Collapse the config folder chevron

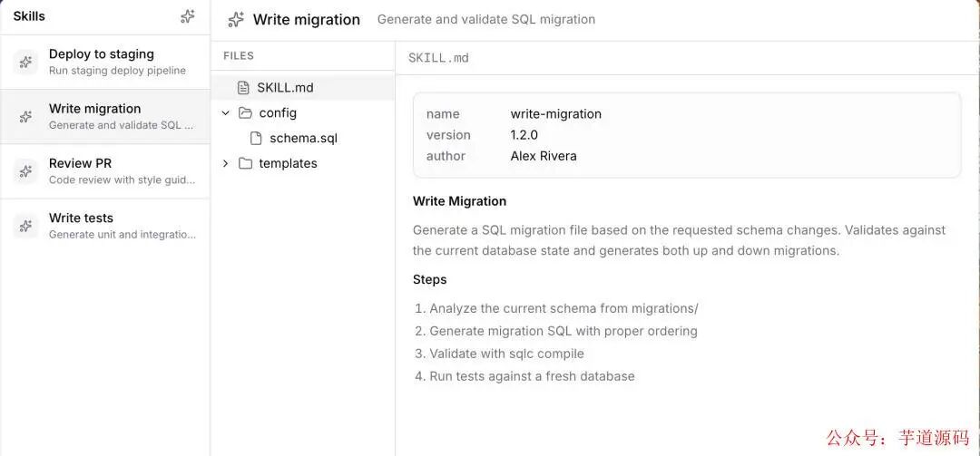[226, 113]
